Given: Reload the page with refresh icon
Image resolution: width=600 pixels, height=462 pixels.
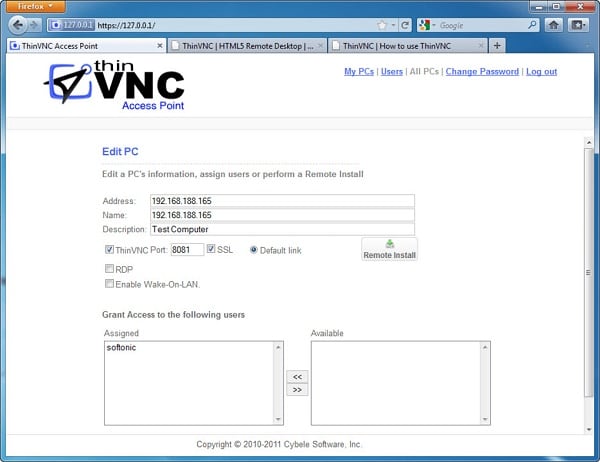Looking at the screenshot, I should 404,25.
